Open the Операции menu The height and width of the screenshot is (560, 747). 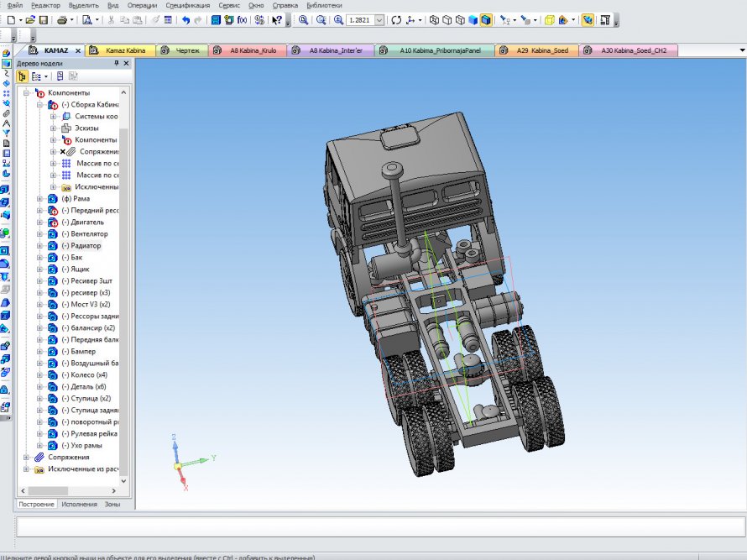[142, 5]
